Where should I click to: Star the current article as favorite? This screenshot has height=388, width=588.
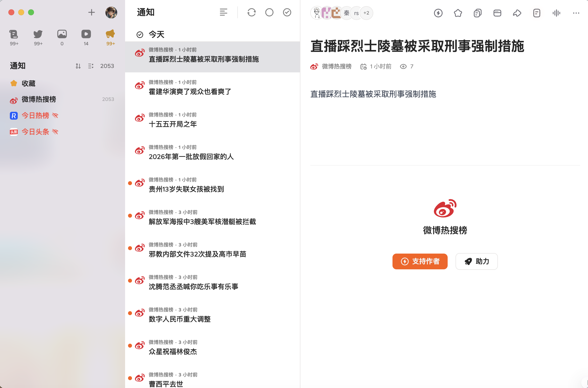tap(457, 13)
